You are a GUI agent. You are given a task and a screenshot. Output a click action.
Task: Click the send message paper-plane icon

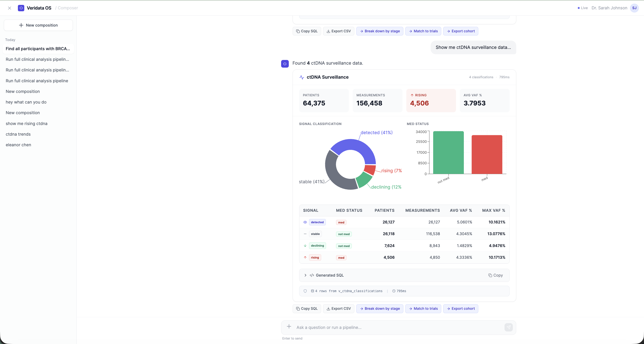[x=508, y=327]
